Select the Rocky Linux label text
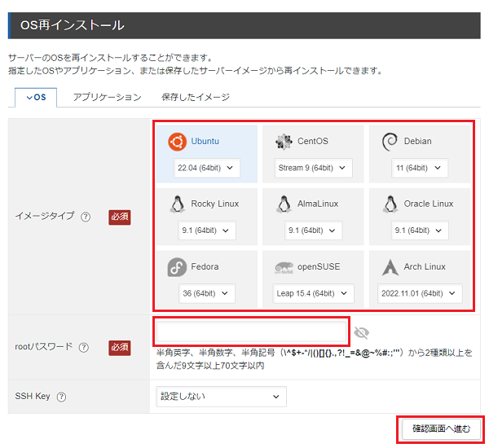This screenshot has width=489, height=448. 215,204
